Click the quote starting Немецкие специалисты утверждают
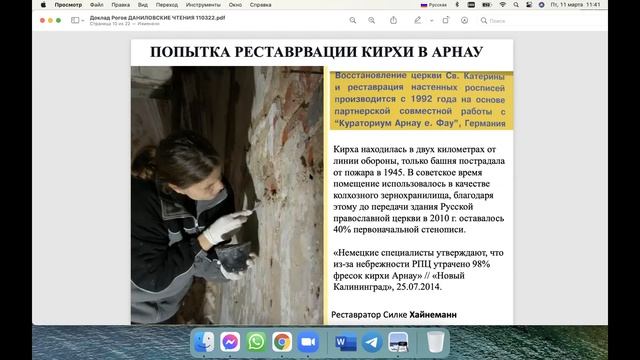Screen dimensions: 640x360 418,270
